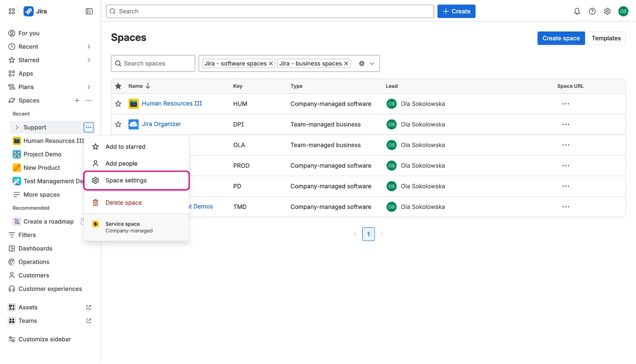The image size is (636, 364).
Task: Click the OS profile avatar
Action: tap(623, 11)
